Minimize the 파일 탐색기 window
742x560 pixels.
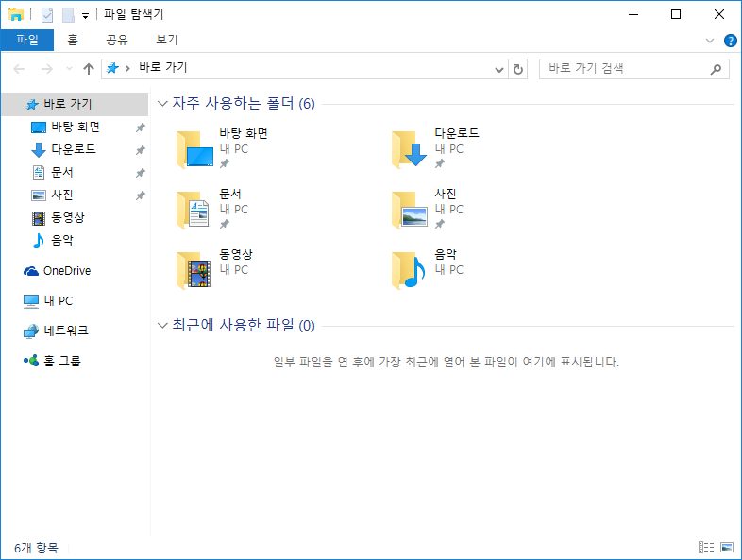(x=633, y=15)
